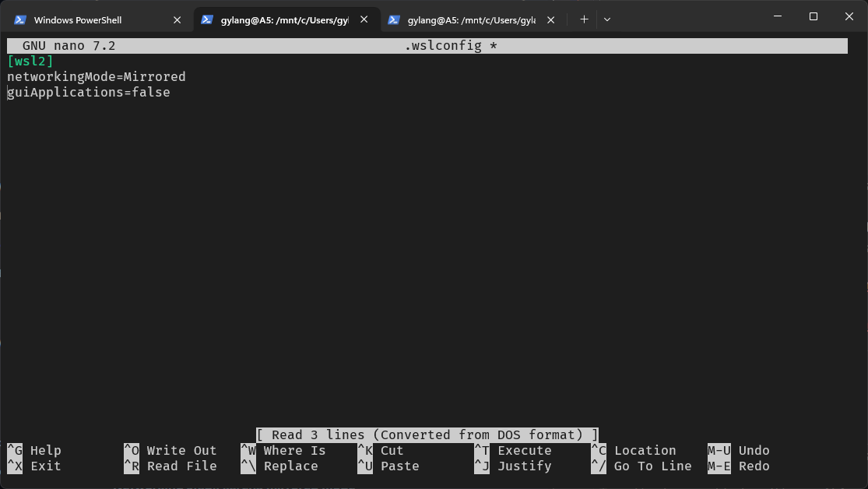Open a new tab with the plus button
868x489 pixels.
click(x=584, y=19)
